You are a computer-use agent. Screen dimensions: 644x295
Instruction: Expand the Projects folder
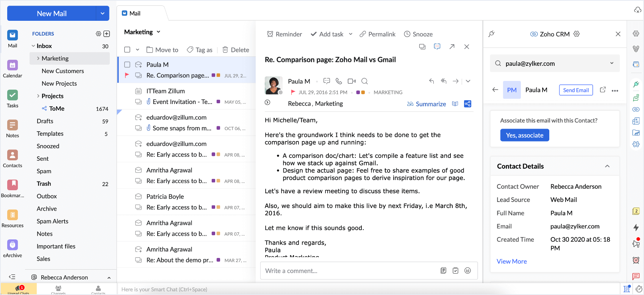(38, 96)
